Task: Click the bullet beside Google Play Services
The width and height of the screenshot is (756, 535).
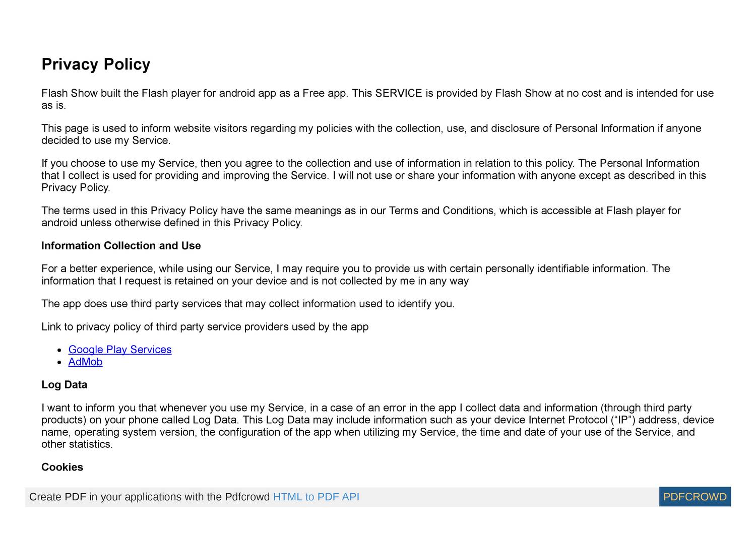Action: (x=60, y=350)
